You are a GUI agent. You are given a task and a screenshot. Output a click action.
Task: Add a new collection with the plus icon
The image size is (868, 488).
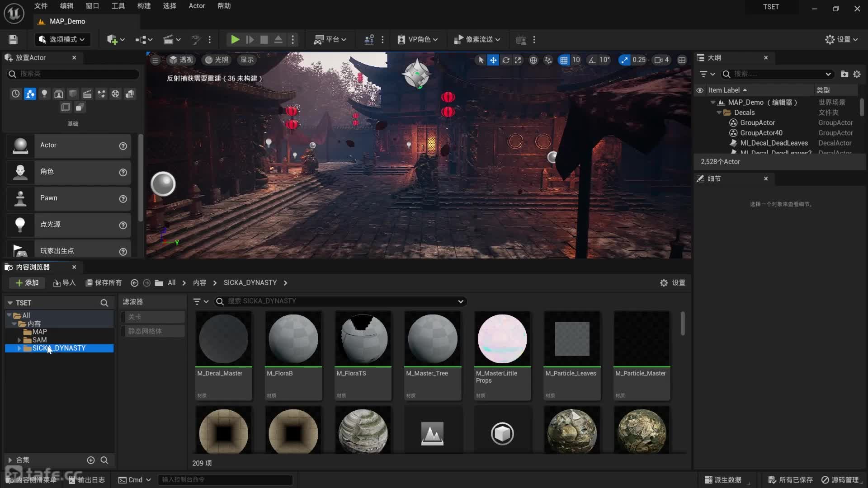(x=91, y=460)
